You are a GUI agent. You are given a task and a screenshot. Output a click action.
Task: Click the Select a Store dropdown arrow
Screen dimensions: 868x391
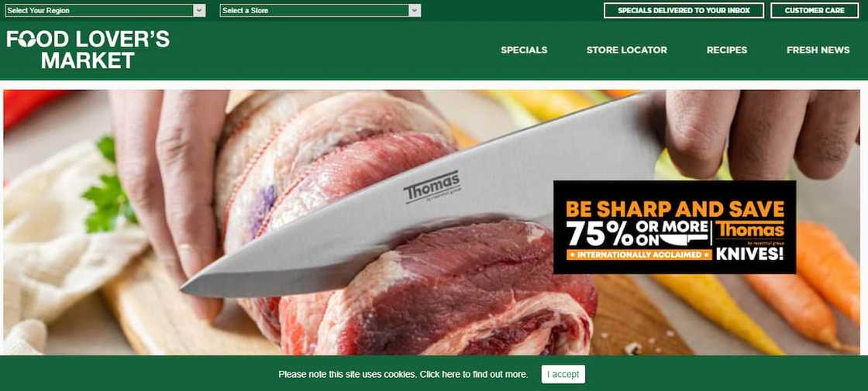pyautogui.click(x=414, y=11)
